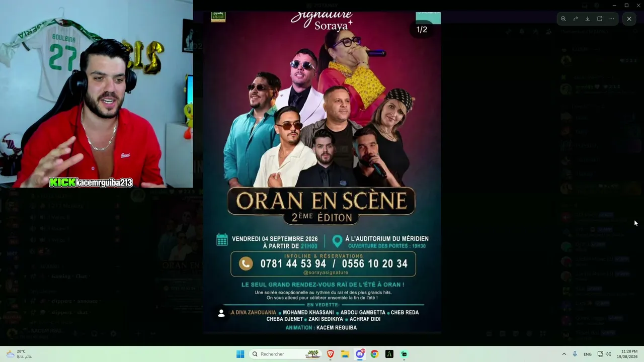Switch the ENG input language
644x362 pixels.
tap(588, 354)
